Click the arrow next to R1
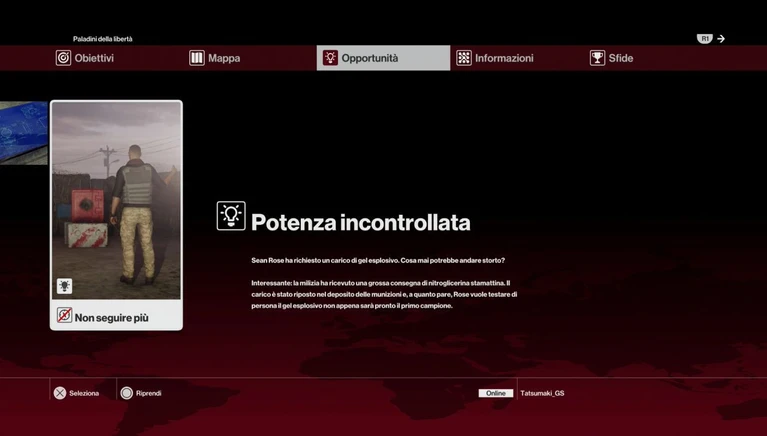Screen dimensions: 767x436 (x=721, y=39)
